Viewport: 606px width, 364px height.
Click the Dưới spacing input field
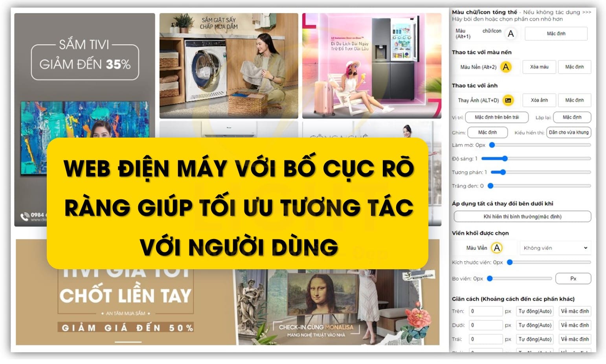(x=486, y=325)
